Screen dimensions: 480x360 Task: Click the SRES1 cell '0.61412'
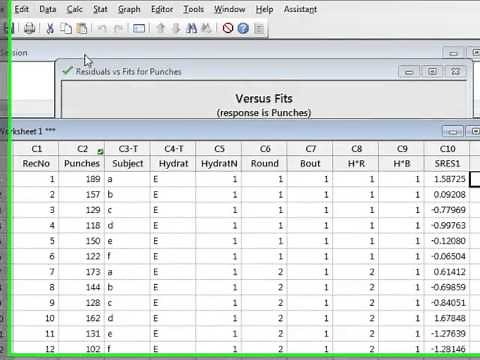(x=447, y=272)
